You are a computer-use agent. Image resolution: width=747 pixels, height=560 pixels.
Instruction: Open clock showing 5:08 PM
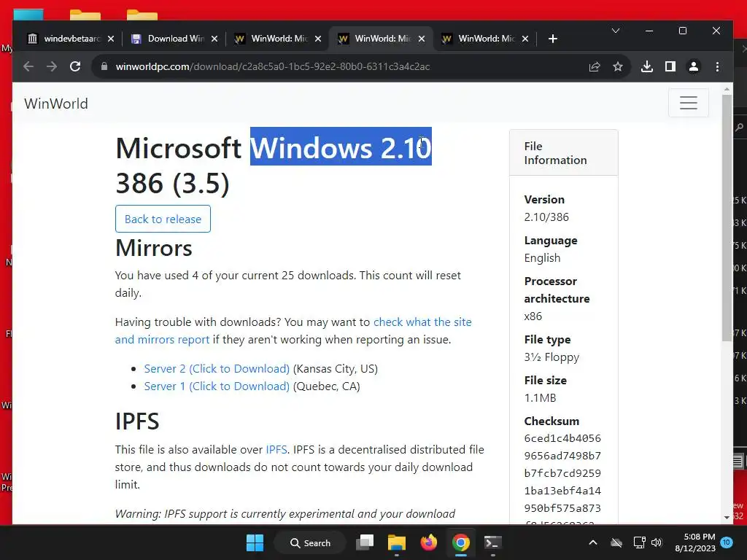(695, 542)
